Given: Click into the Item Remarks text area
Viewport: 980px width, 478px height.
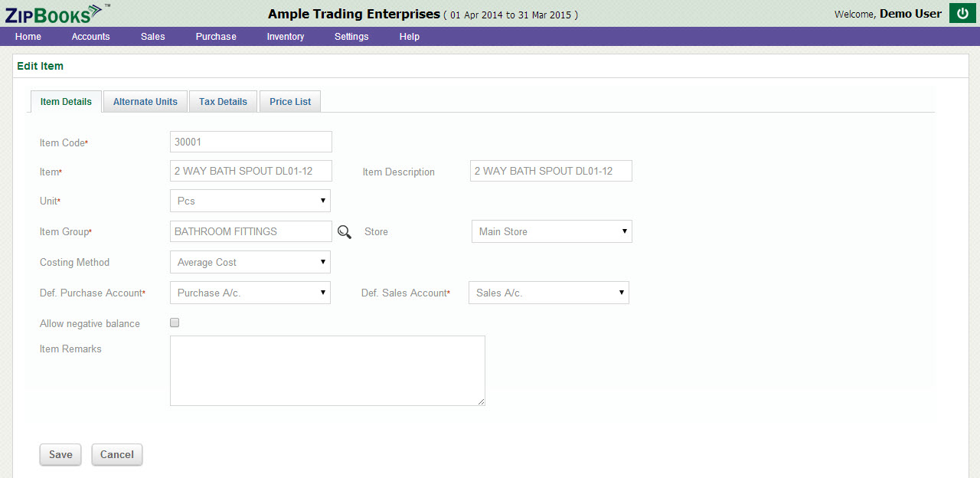Looking at the screenshot, I should (x=327, y=371).
